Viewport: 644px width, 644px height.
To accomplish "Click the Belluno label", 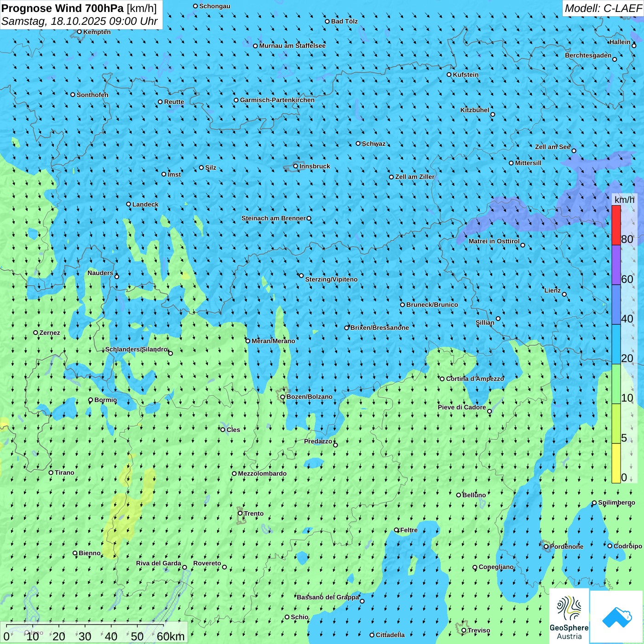I will coord(474,495).
